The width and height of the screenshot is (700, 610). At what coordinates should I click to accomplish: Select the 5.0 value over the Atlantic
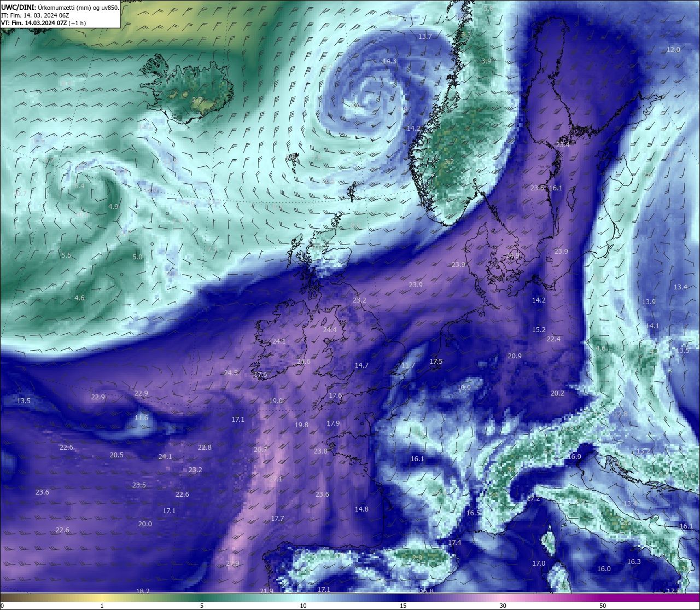point(137,257)
